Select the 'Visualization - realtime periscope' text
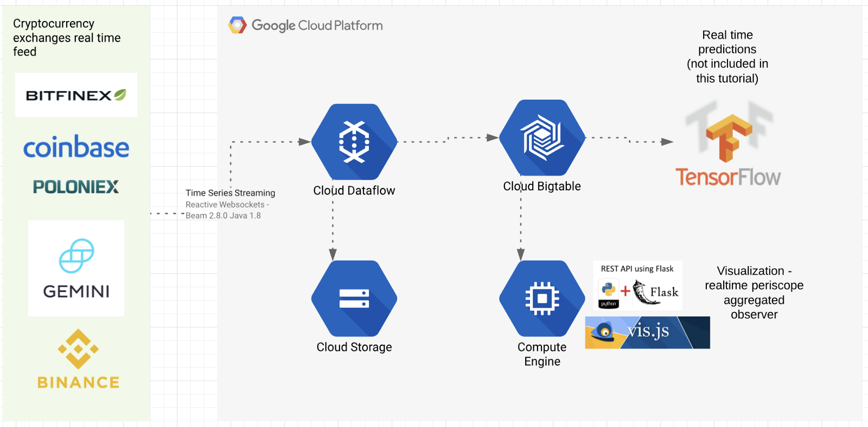 click(754, 293)
